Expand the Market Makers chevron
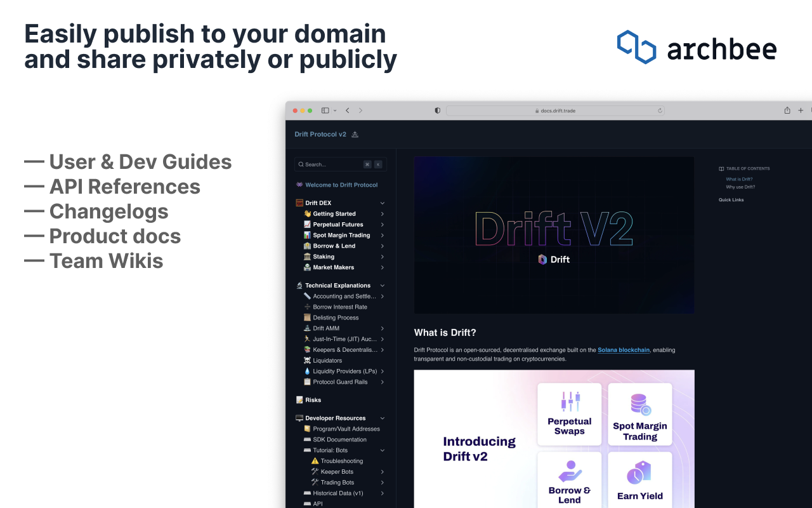812x508 pixels. coord(383,268)
